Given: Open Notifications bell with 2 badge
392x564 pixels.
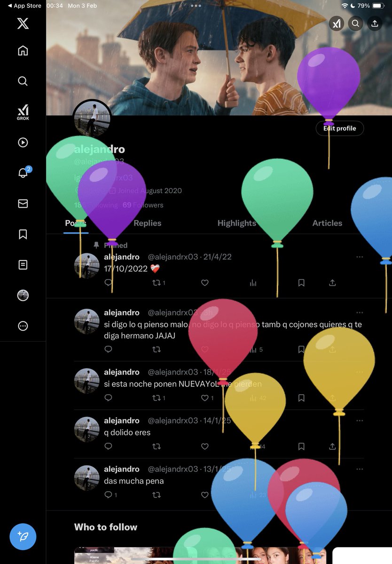Looking at the screenshot, I should pos(24,172).
